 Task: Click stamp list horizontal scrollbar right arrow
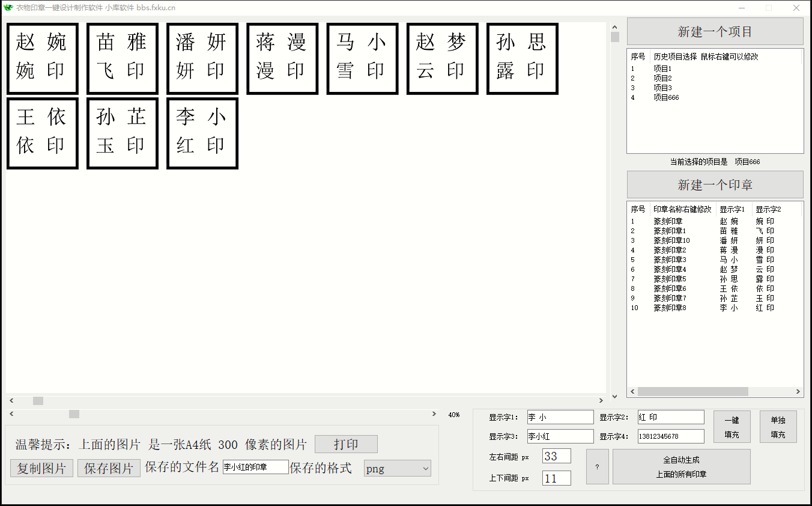[798, 392]
